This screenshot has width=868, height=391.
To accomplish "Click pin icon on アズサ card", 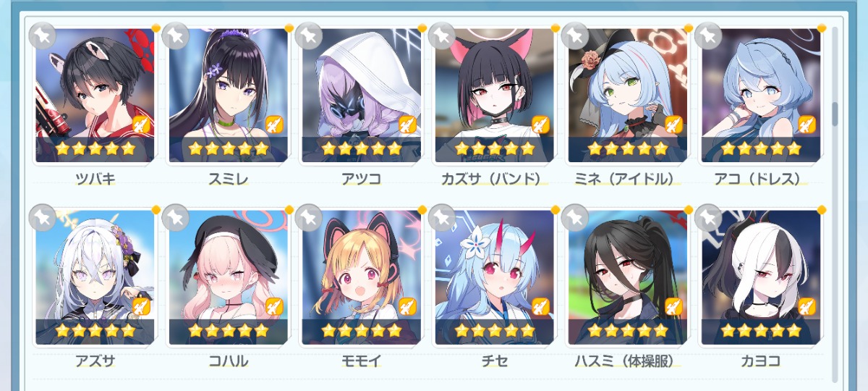I will coord(42,216).
